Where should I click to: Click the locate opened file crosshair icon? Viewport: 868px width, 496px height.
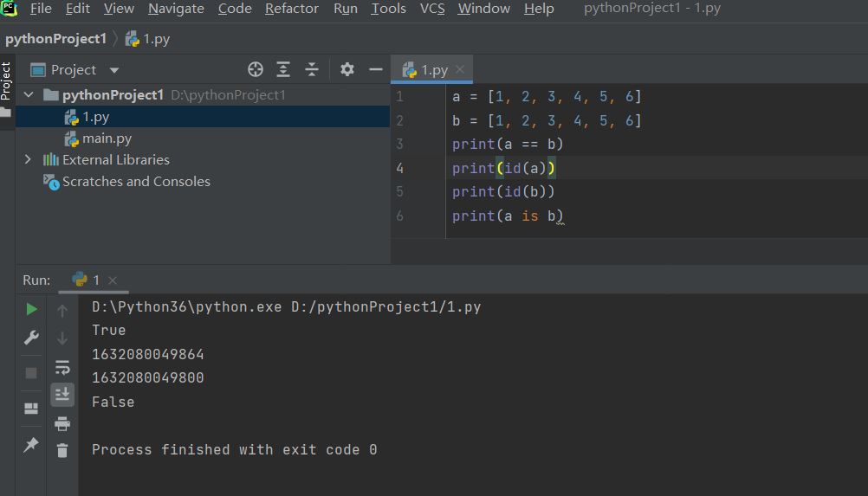tap(255, 69)
